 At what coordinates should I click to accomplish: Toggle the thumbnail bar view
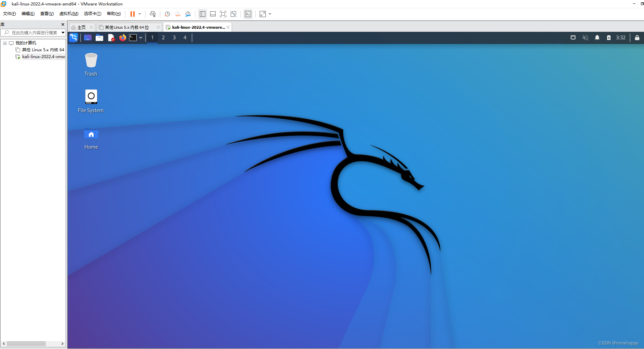[213, 14]
